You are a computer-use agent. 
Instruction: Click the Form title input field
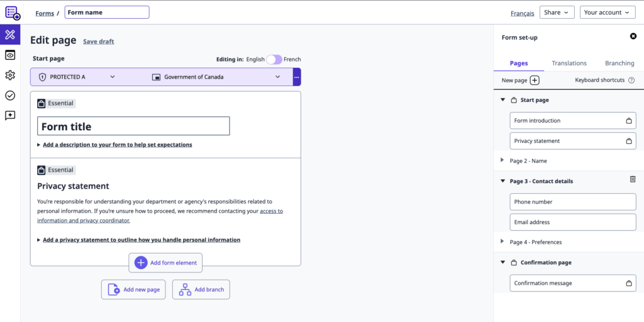tap(133, 126)
